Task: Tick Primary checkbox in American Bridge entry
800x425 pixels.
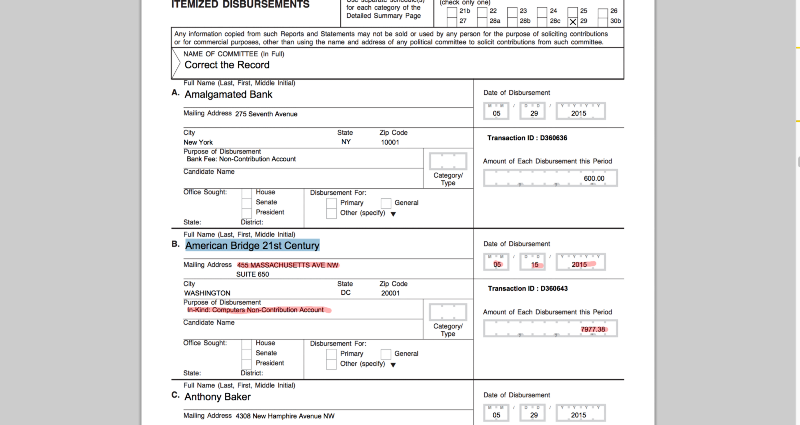Action: pyautogui.click(x=331, y=354)
